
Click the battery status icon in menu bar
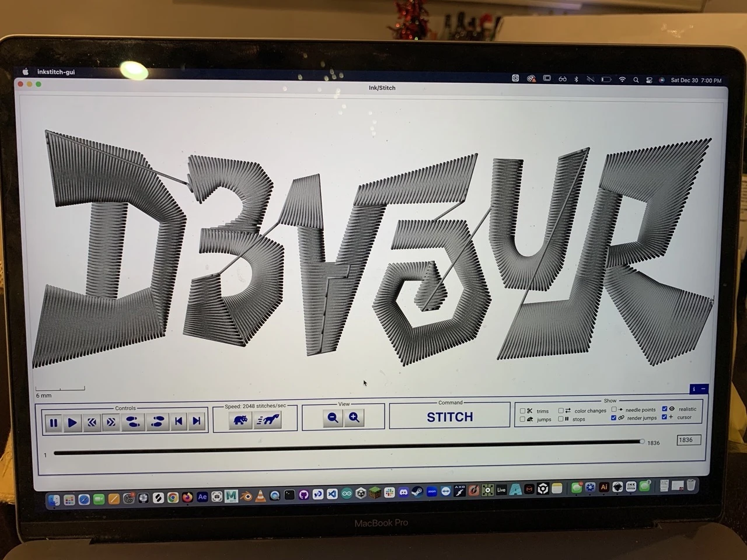coord(606,79)
